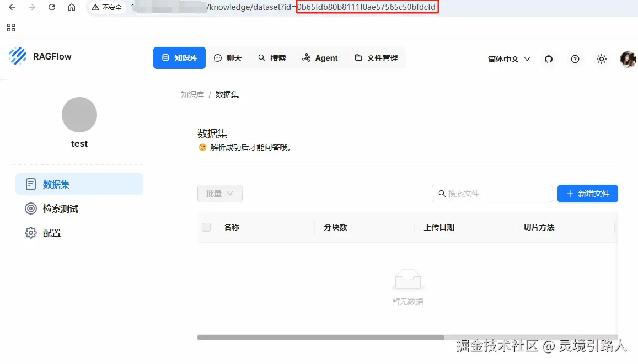The width and height of the screenshot is (638, 364).
Task: Switch to the 聊天 chat tab
Action: (228, 57)
